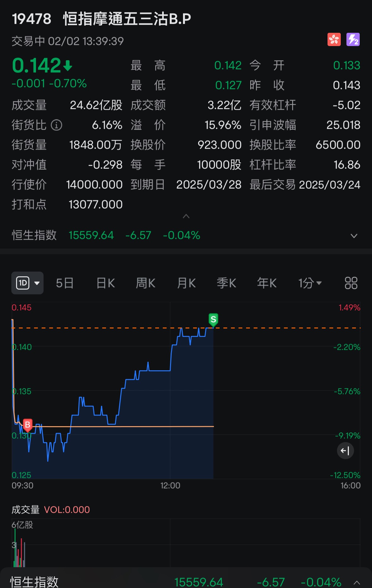Viewport: 372px width, 588px height.
Task: Tap the jump-to-latest arrow button on chart
Action: 345,450
